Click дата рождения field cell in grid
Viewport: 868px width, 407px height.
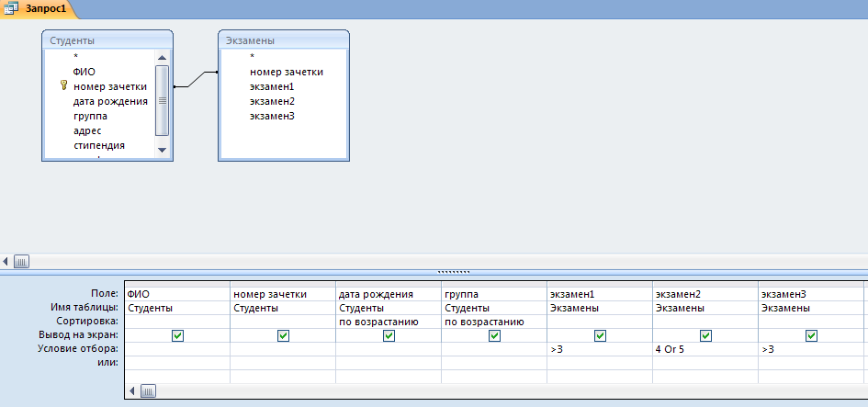389,294
